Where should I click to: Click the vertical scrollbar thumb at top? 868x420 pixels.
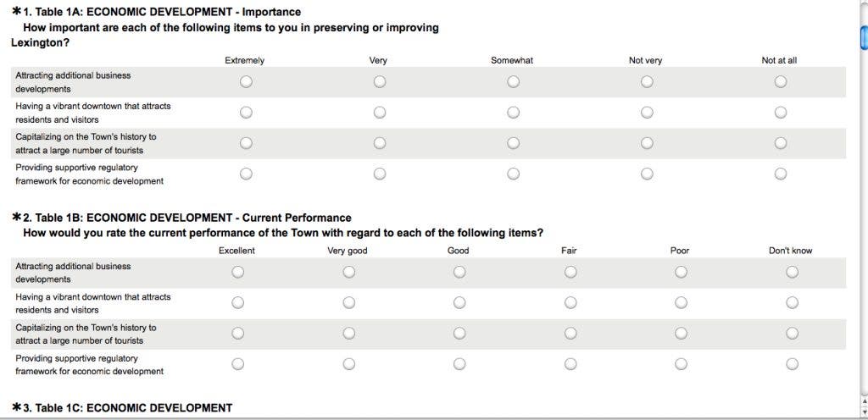(x=863, y=37)
